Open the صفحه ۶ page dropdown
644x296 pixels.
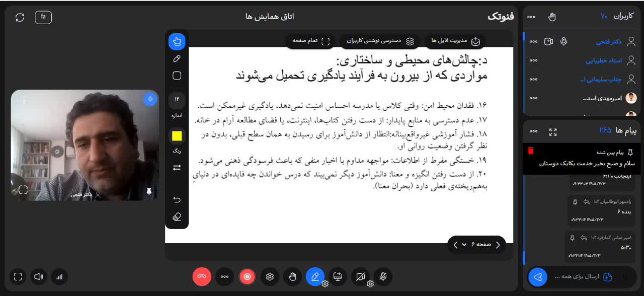(477, 245)
